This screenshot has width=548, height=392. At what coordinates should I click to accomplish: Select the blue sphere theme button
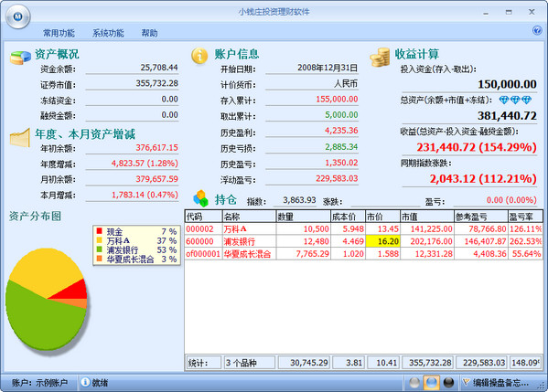pos(431,383)
